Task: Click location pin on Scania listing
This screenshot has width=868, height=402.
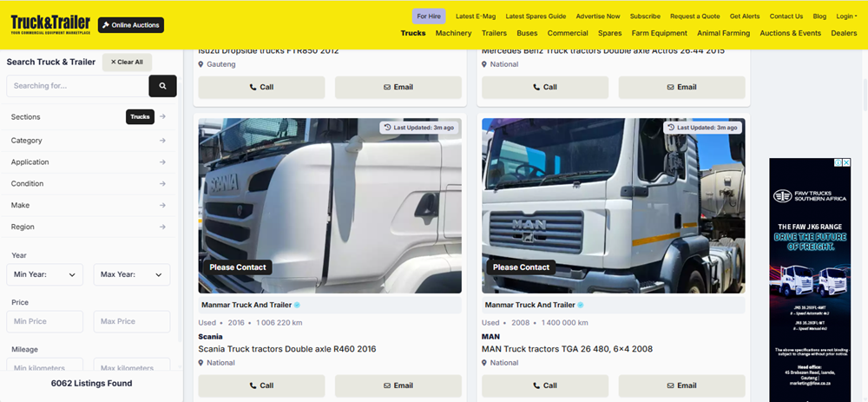Action: [x=201, y=363]
